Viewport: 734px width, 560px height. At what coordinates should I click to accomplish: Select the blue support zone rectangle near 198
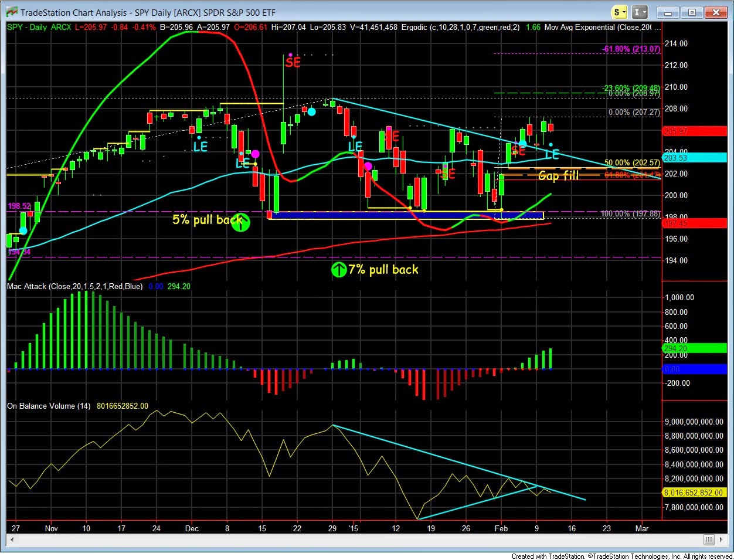click(406, 215)
